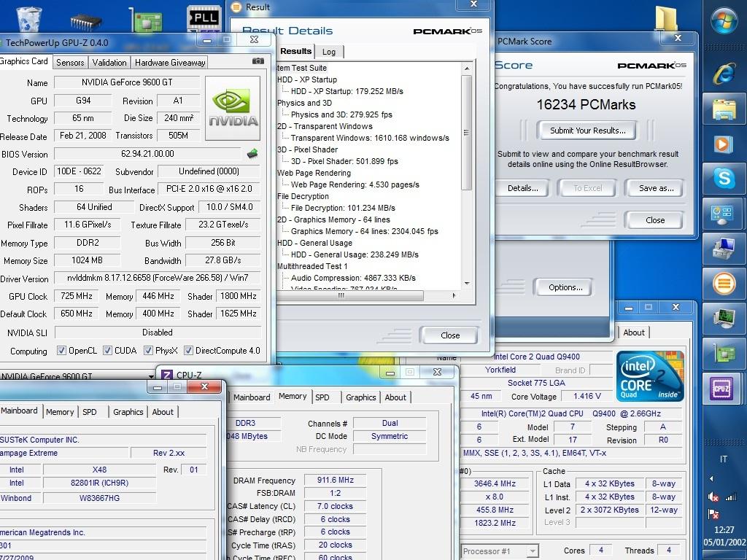Open the Recycle Bin desktop icon
The image size is (747, 560).
tap(28, 18)
